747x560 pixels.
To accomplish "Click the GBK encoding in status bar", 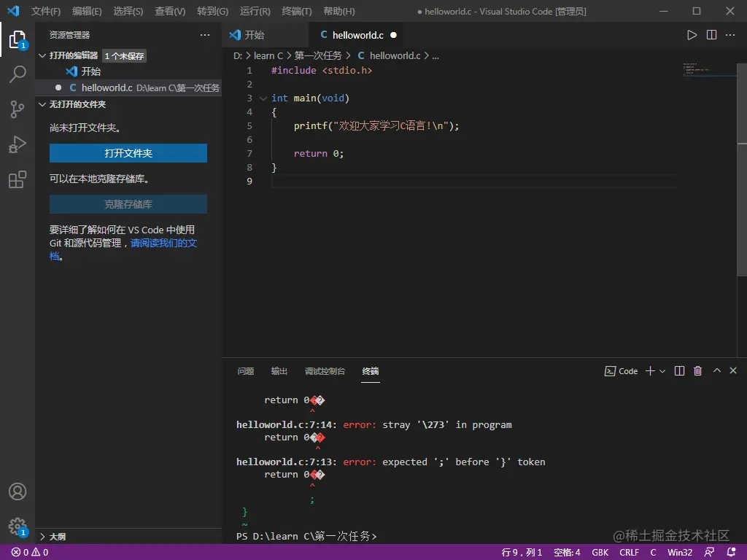I will coord(600,552).
